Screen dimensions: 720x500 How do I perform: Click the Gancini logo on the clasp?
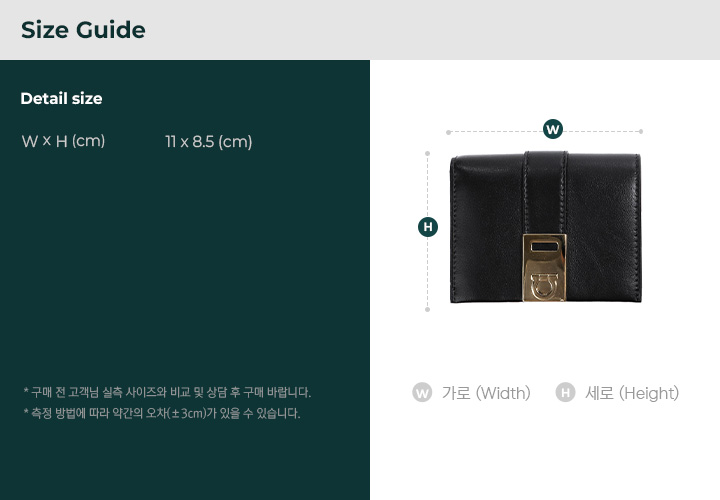pyautogui.click(x=544, y=285)
